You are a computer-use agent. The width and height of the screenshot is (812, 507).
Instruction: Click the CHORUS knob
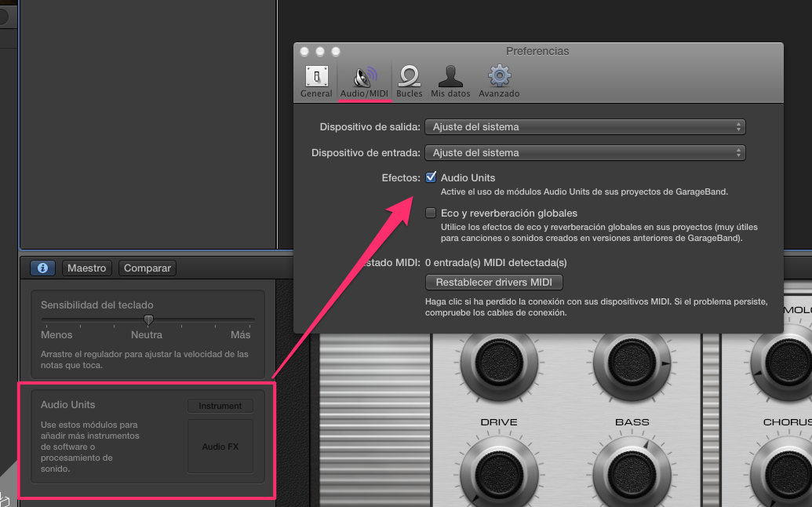pos(787,473)
